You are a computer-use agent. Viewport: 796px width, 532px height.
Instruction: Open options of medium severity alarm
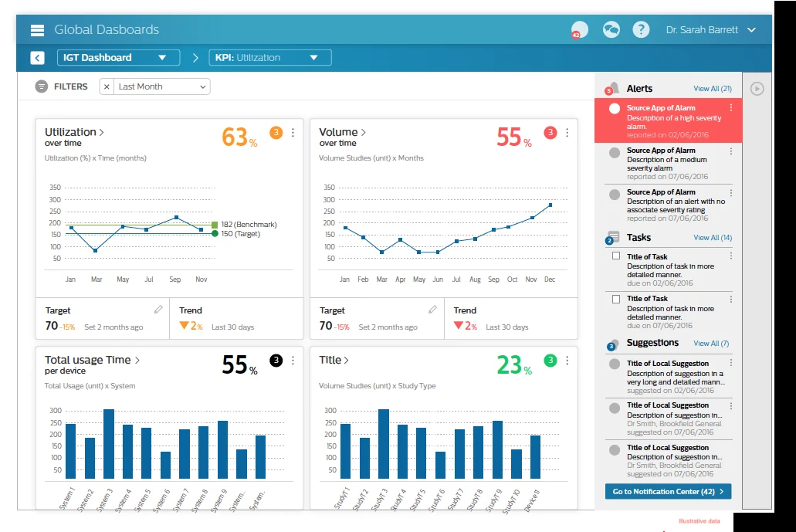pyautogui.click(x=731, y=151)
